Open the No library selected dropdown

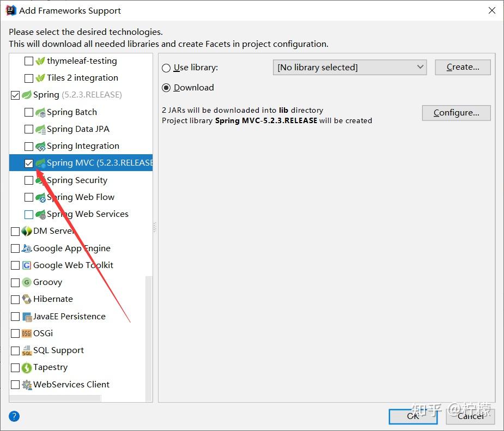350,67
